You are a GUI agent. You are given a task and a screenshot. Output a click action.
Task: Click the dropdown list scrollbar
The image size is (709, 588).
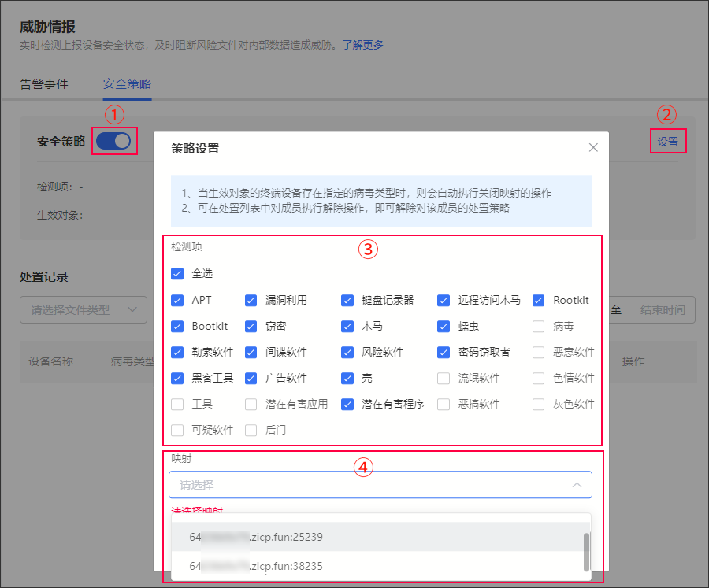pos(585,551)
